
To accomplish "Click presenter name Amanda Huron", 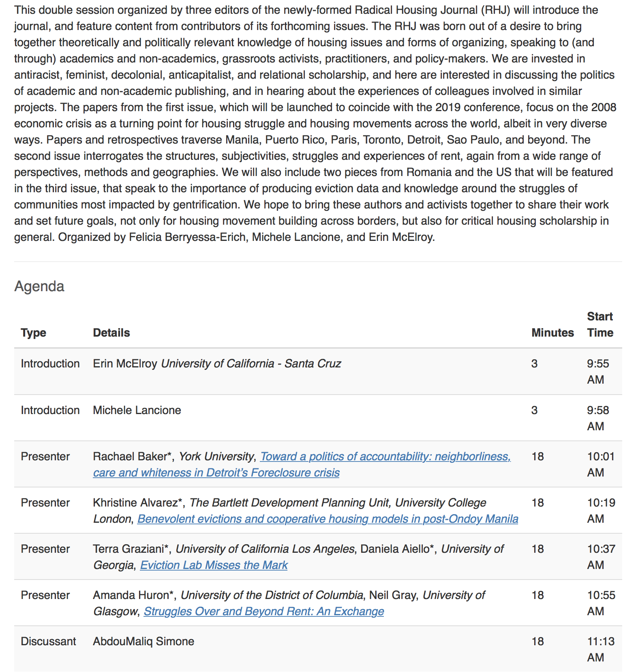I will tap(131, 595).
